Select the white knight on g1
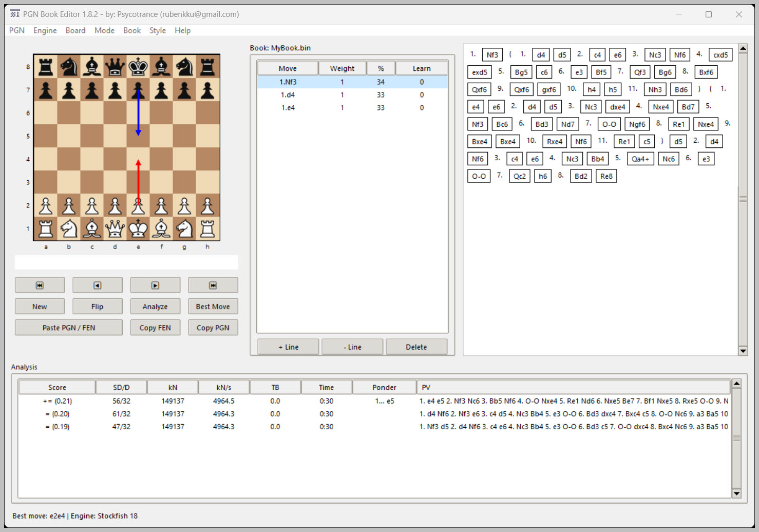Screen dimensions: 759x532 coord(184,229)
